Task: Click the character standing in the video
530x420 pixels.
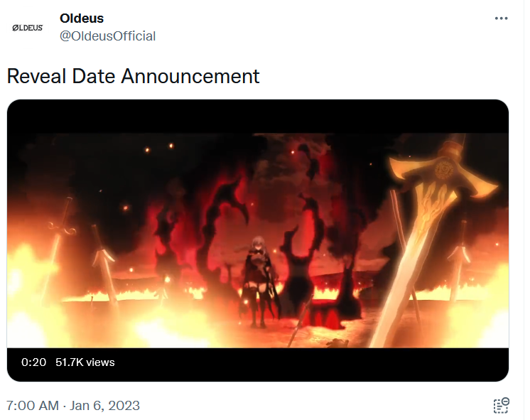Action: tap(259, 279)
